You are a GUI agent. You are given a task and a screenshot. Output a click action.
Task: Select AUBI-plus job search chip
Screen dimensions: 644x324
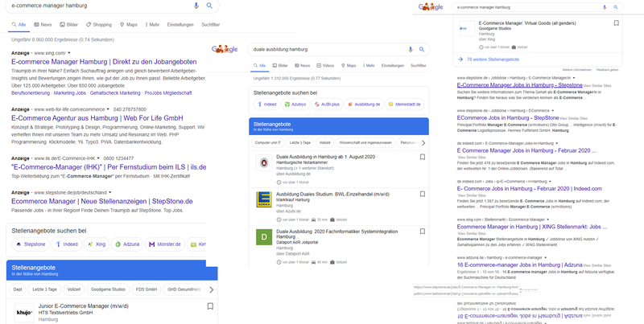click(x=327, y=105)
